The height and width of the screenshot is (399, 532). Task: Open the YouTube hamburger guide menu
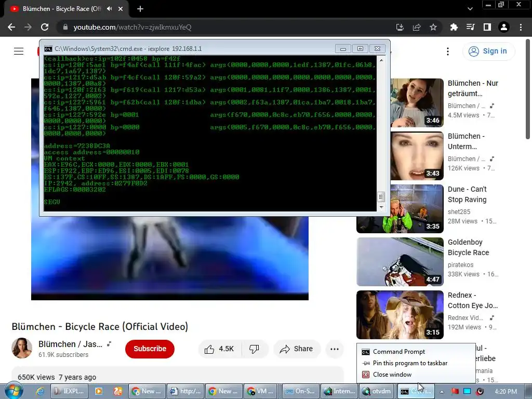pos(19,51)
